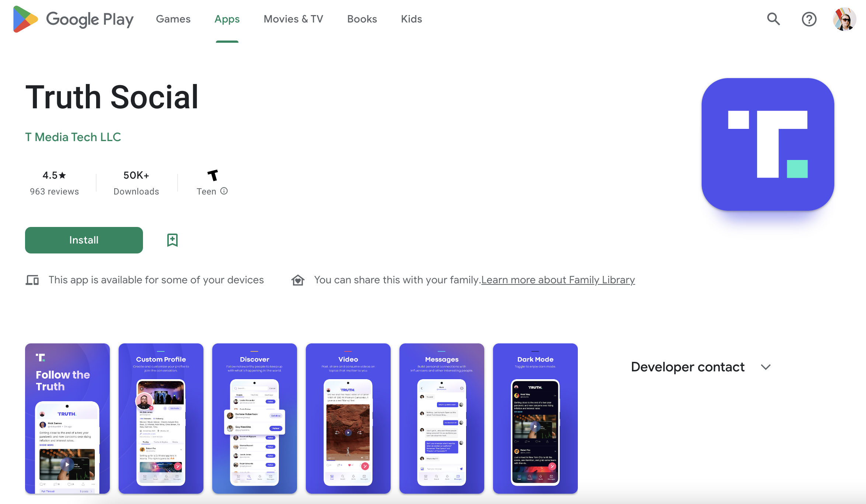The height and width of the screenshot is (504, 866).
Task: Click the Truth Social app icon
Action: (x=768, y=144)
